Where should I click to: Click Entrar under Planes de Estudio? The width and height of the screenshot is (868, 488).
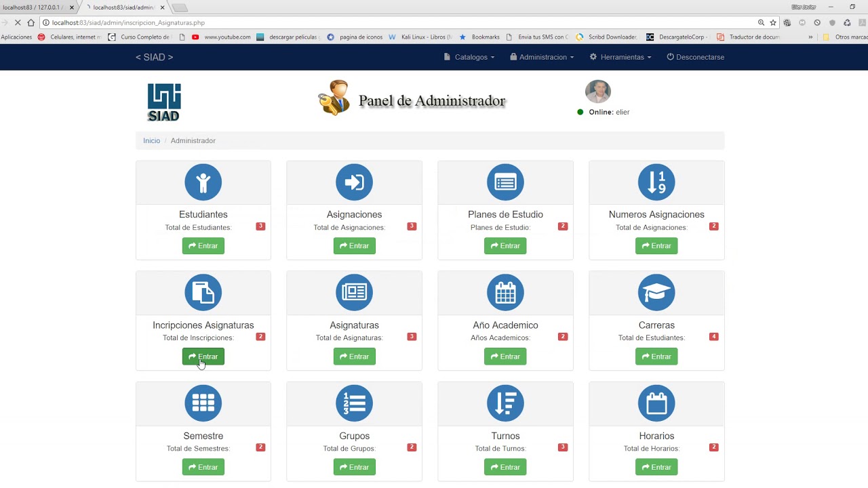[505, 245]
